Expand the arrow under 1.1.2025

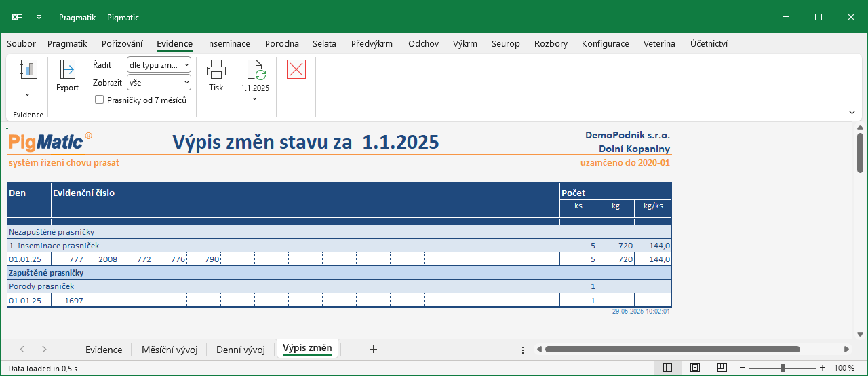point(255,99)
